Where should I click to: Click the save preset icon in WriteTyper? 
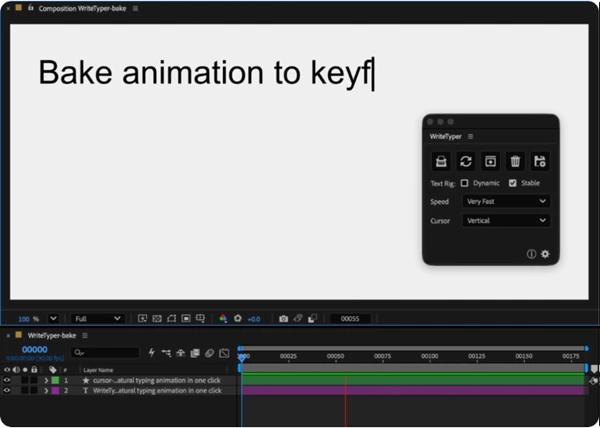click(540, 161)
